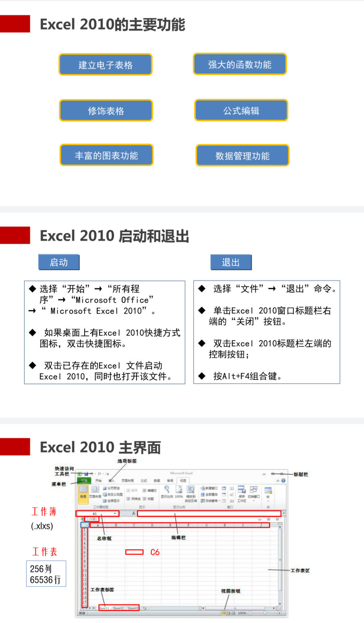Click the "256 列" text
Image resolution: width=364 pixels, height=623 pixels.
pyautogui.click(x=41, y=569)
